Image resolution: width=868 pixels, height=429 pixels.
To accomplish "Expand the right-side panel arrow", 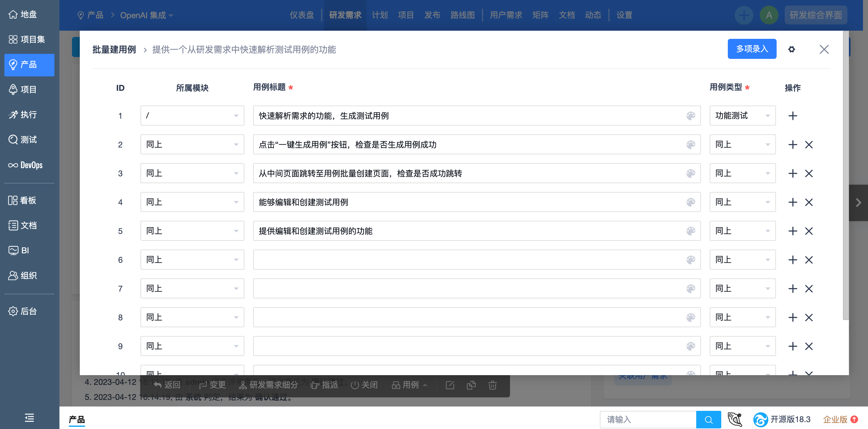I will point(858,203).
